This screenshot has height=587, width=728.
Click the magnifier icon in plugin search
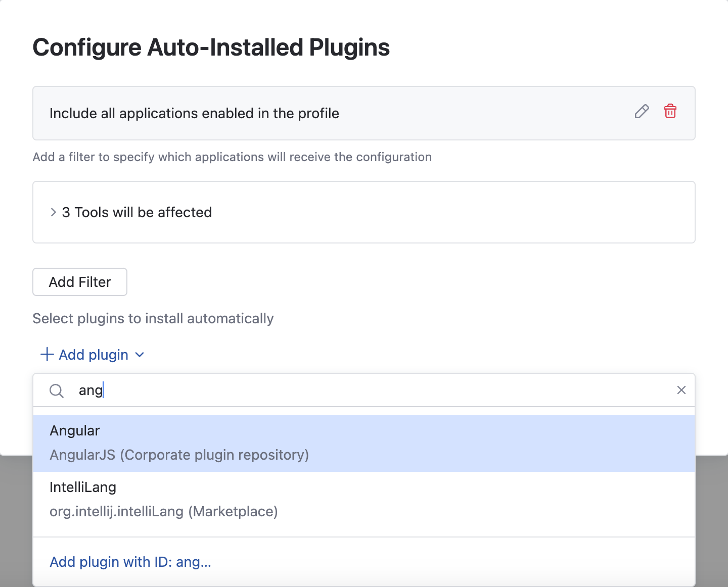coord(57,390)
